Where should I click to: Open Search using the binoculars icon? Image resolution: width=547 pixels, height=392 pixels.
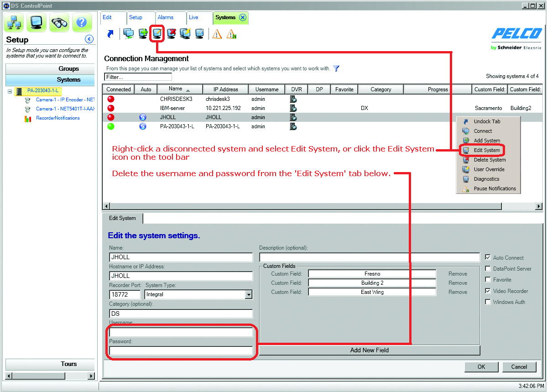pyautogui.click(x=59, y=22)
